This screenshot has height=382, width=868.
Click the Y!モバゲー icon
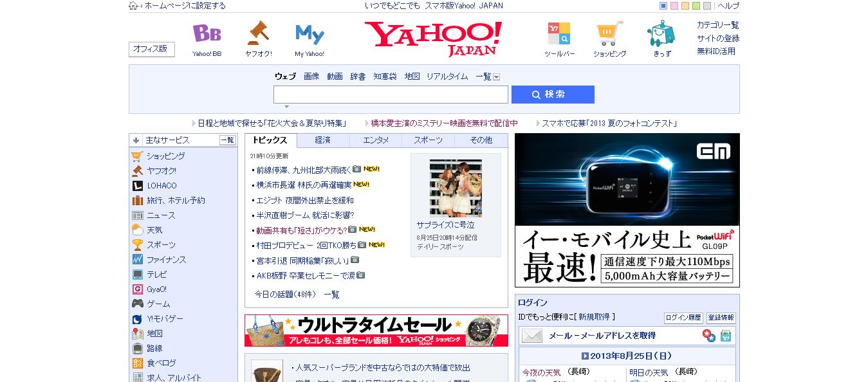(x=137, y=318)
